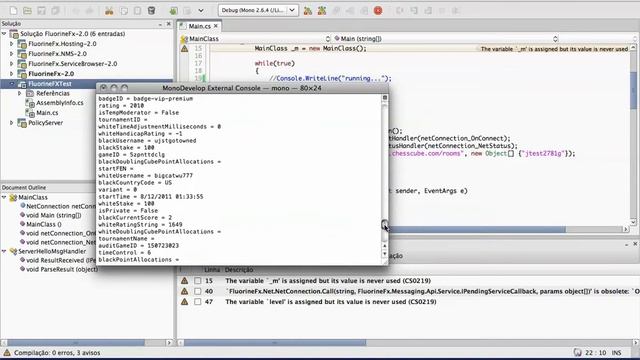This screenshot has height=360, width=640.
Task: Create a new file from the toolbar
Action: click(x=13, y=11)
